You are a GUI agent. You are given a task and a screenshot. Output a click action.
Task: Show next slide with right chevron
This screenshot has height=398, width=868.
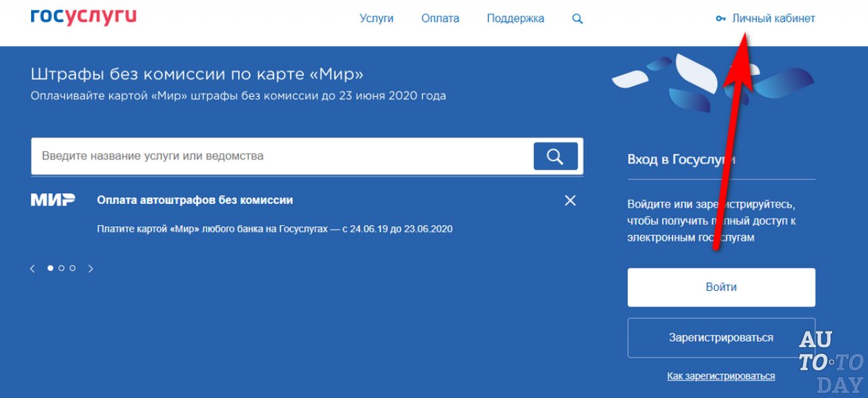pyautogui.click(x=91, y=268)
